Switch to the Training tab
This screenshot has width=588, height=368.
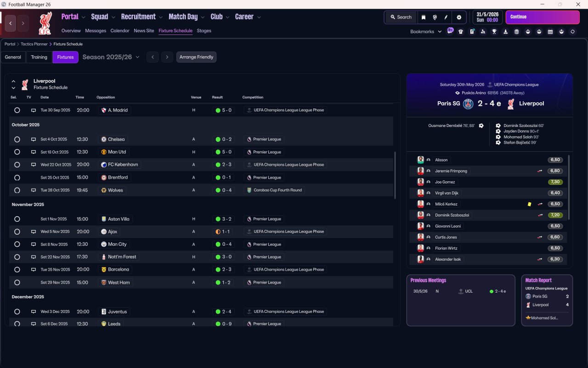pyautogui.click(x=39, y=57)
